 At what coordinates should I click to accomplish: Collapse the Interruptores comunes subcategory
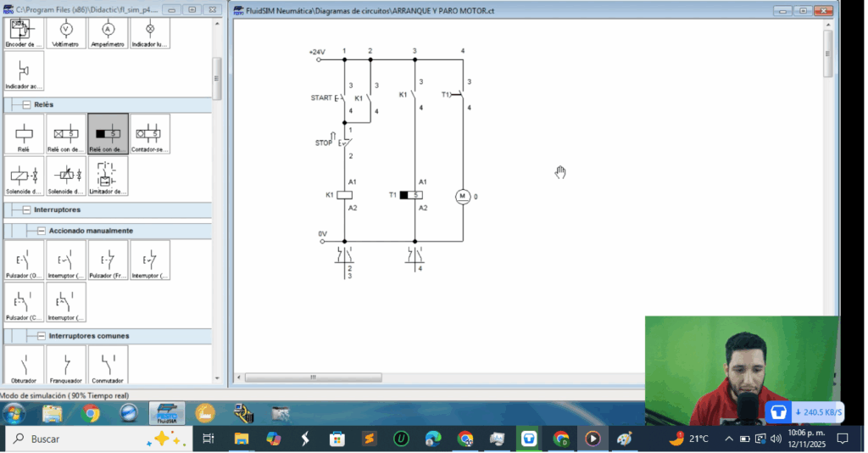click(41, 336)
